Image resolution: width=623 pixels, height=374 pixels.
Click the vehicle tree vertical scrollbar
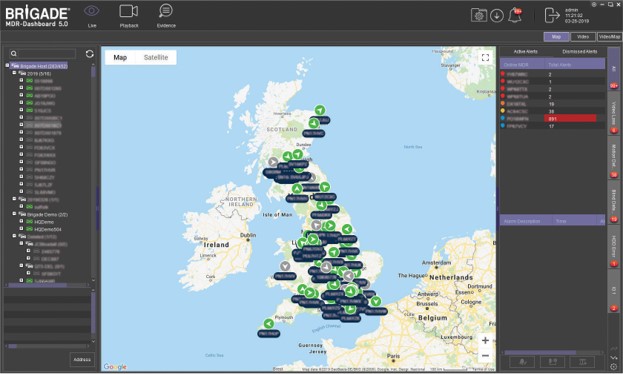pyautogui.click(x=93, y=171)
